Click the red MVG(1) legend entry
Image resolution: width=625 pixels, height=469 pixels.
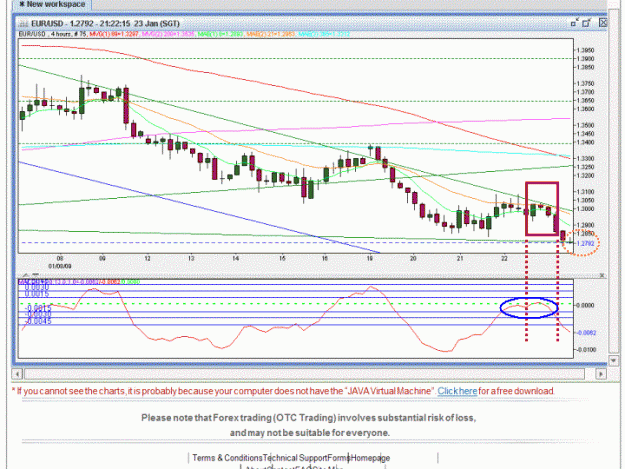tap(114, 34)
